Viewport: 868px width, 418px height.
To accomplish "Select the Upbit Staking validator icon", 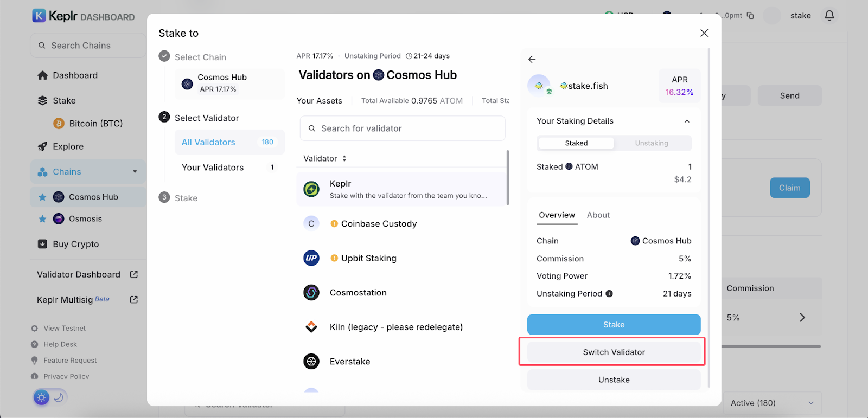I will point(311,259).
